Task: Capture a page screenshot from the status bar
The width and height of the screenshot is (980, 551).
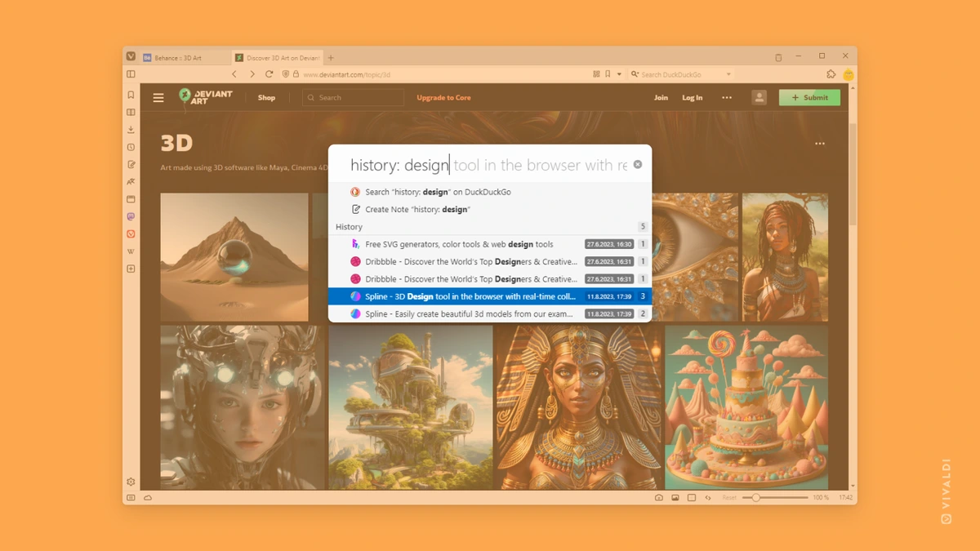Action: (x=658, y=496)
